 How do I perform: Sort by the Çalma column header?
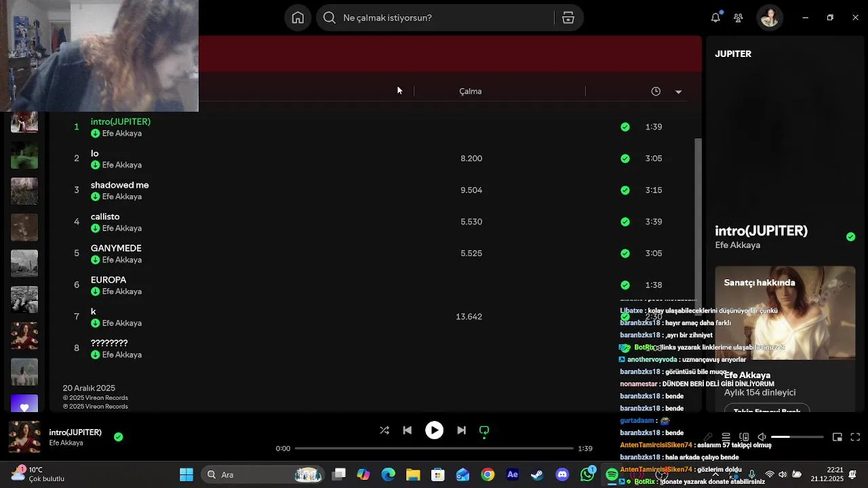[x=470, y=91]
